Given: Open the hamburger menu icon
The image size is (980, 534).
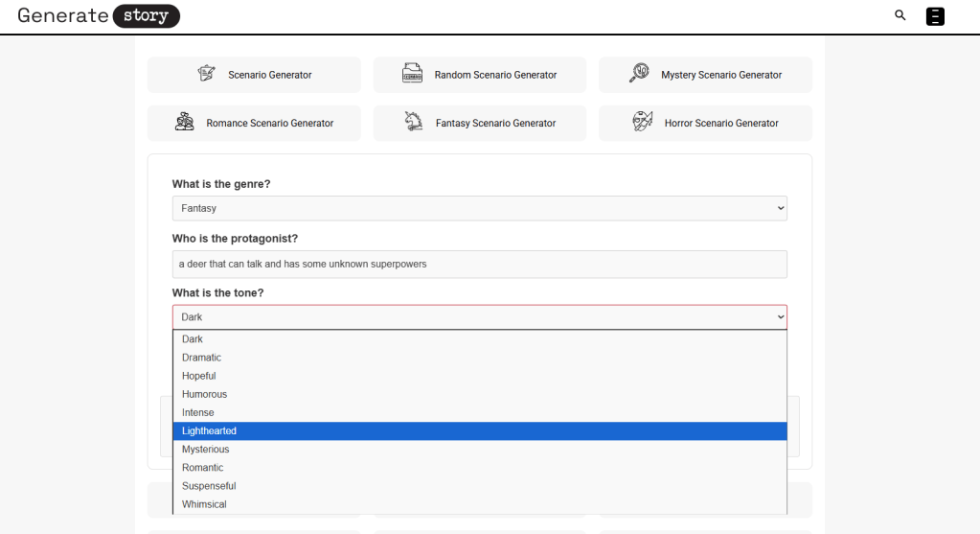Looking at the screenshot, I should [x=935, y=16].
